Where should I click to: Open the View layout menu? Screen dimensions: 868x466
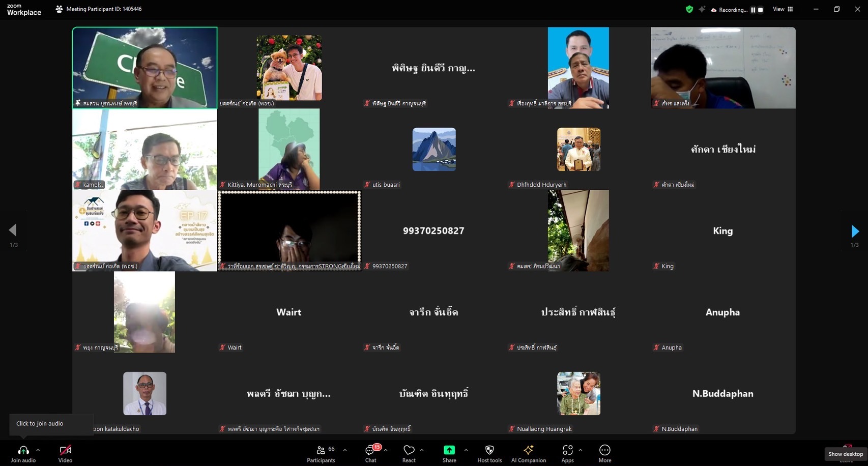tap(783, 9)
